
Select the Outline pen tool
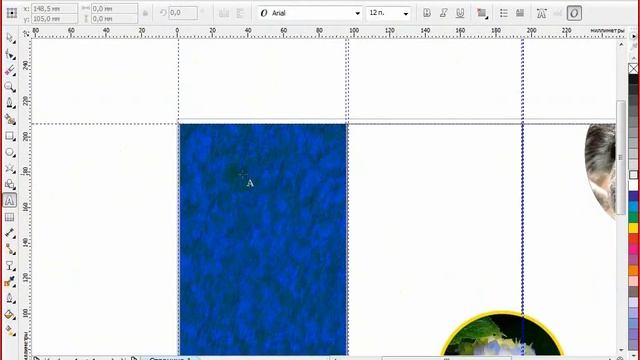pos(10,298)
